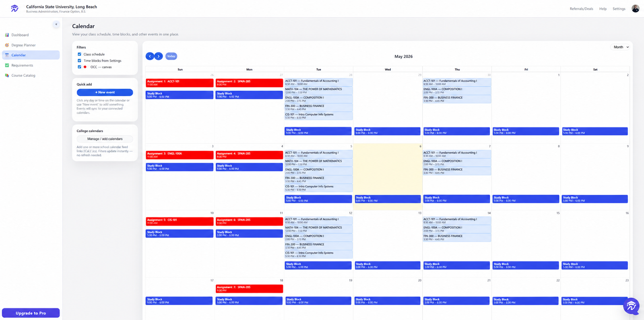Click the Upgrade to Pro button
This screenshot has height=320, width=644.
click(31, 313)
